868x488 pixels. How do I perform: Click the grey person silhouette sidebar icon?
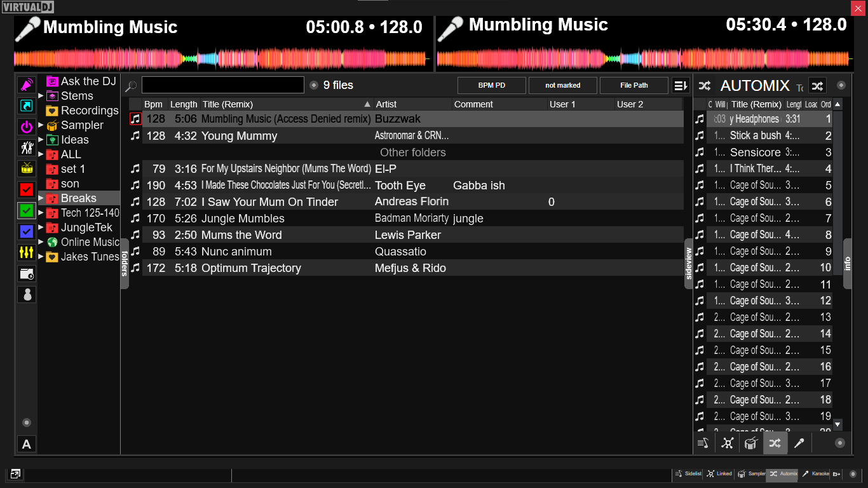(26, 294)
